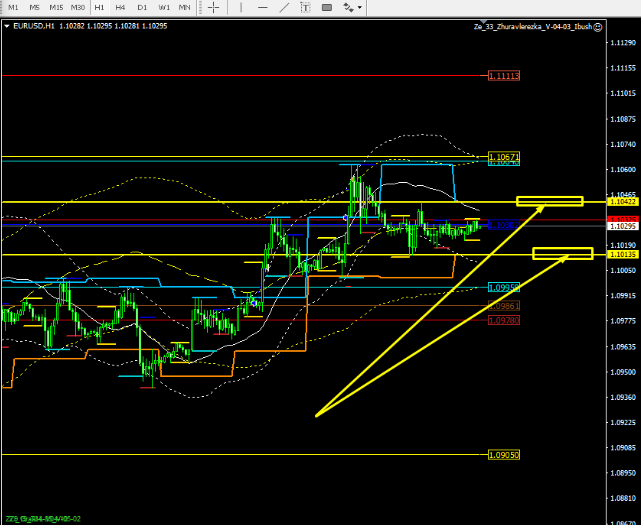Click the M15 timeframe button
The image size is (641, 525).
click(x=56, y=7)
